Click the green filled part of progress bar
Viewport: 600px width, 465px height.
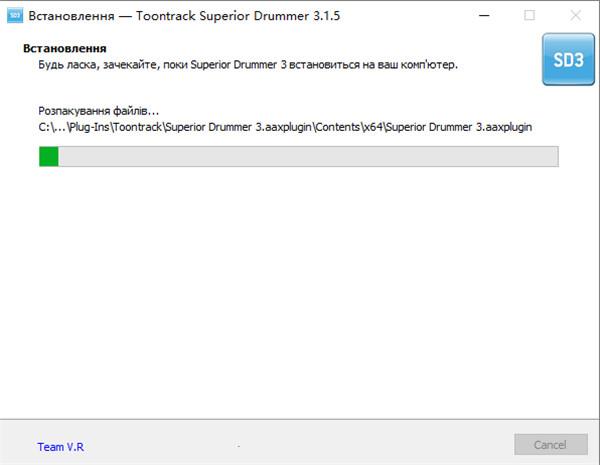tap(49, 157)
